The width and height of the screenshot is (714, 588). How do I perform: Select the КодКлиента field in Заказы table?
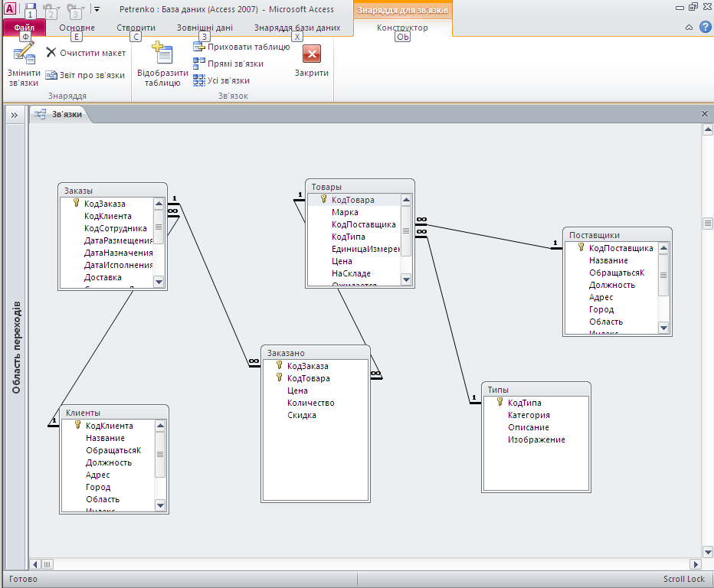(x=107, y=216)
